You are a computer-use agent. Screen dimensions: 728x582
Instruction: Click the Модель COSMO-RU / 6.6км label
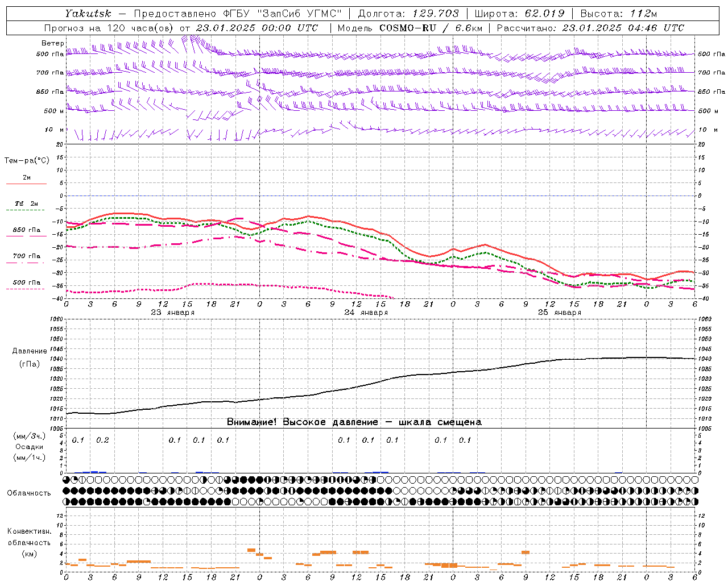click(410, 28)
